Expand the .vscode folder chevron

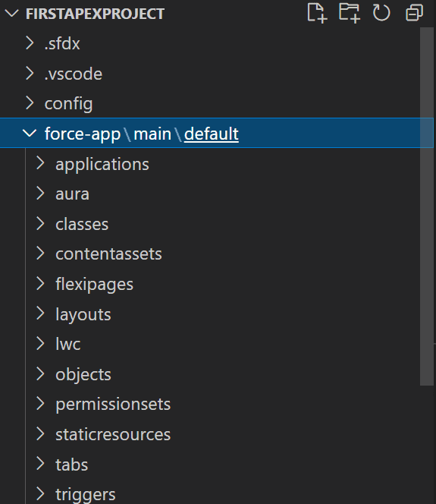30,74
